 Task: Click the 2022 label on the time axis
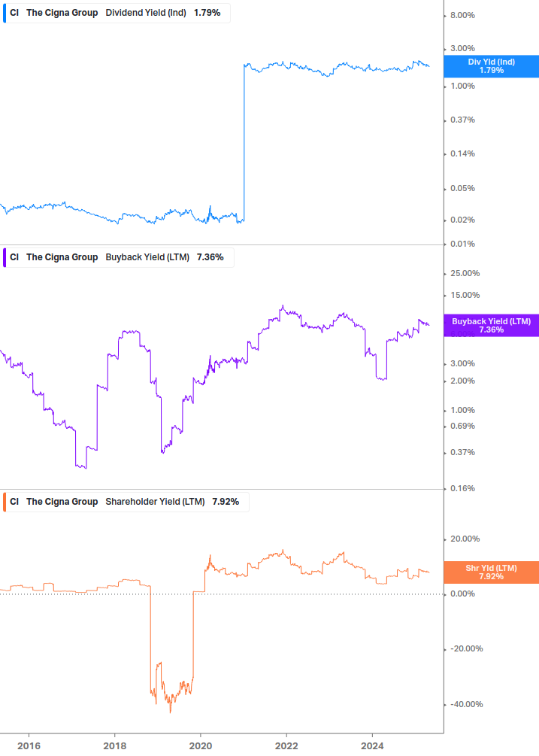pyautogui.click(x=286, y=746)
